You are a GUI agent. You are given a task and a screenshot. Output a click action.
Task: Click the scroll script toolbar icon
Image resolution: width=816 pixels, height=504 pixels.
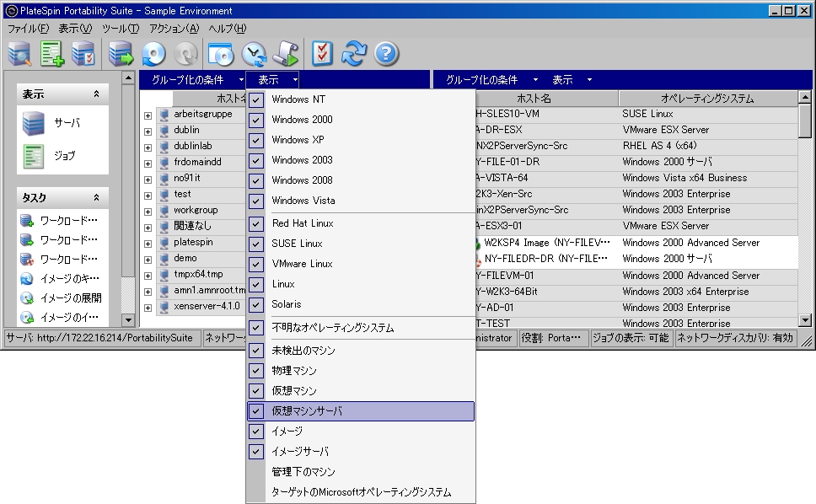pos(287,54)
